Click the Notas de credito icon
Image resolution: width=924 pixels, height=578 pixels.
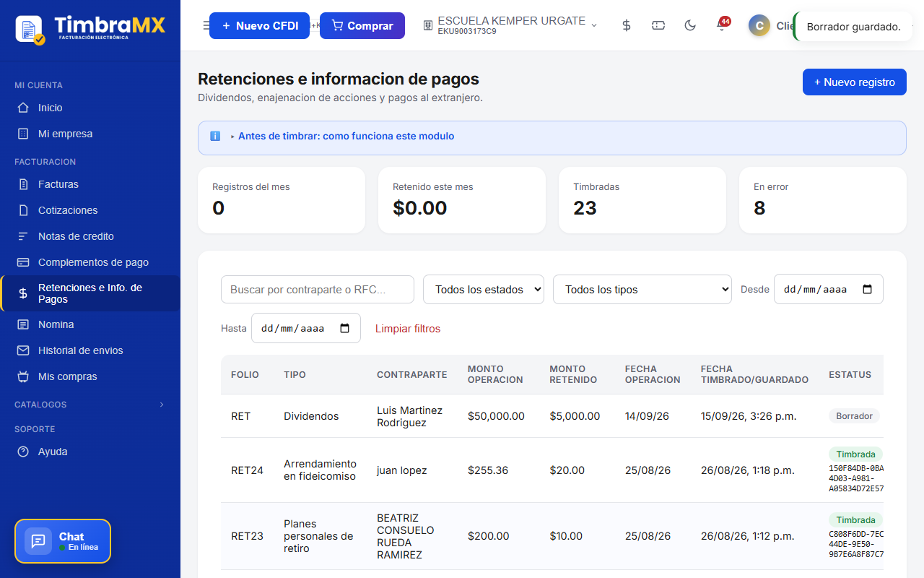[x=23, y=236]
